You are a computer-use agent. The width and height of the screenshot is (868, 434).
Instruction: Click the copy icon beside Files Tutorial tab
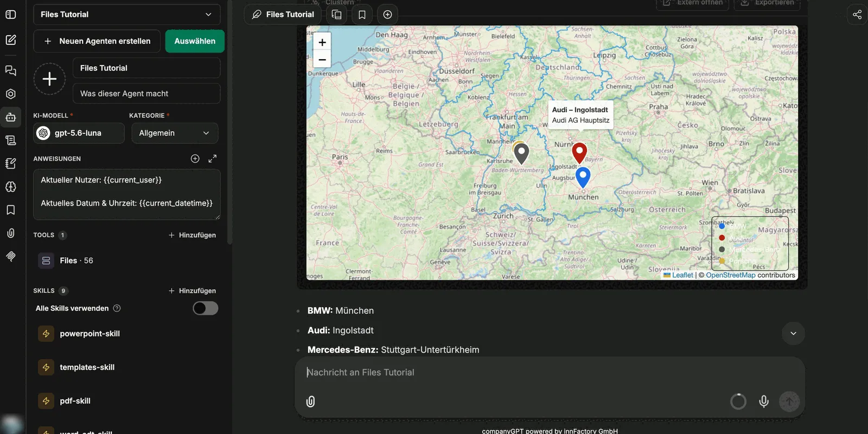coord(336,15)
